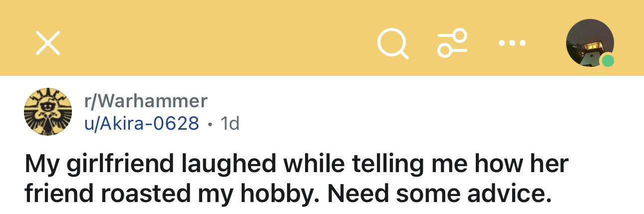Open the three-dot more options menu

[512, 43]
